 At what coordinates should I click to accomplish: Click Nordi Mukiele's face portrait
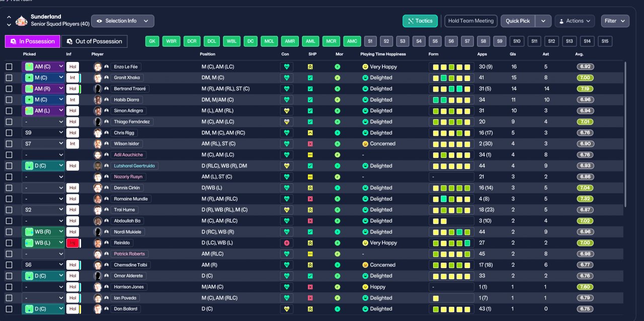98,232
